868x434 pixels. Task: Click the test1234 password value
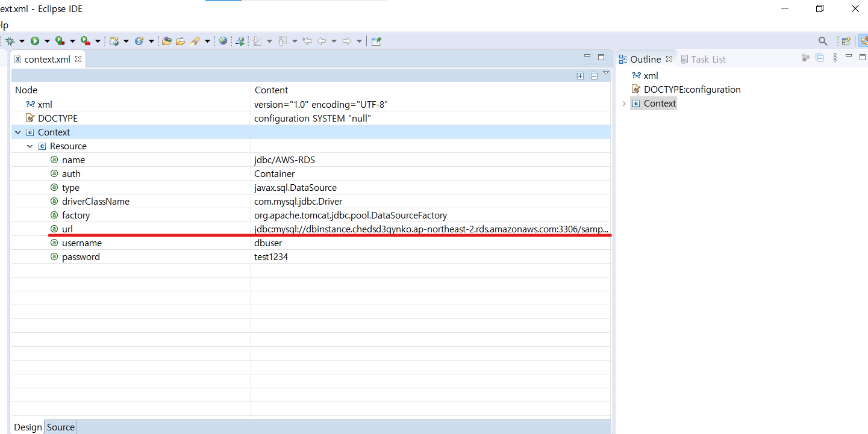click(x=271, y=256)
